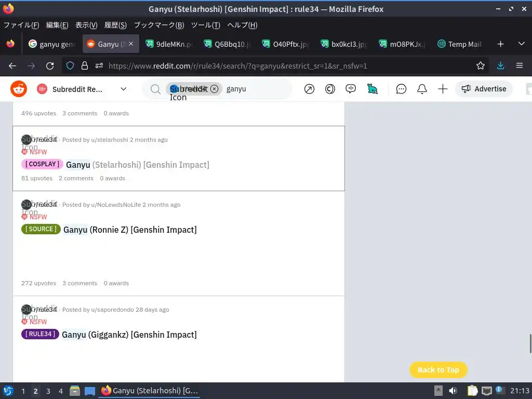
Task: Click the browser forward arrow
Action: [31, 66]
